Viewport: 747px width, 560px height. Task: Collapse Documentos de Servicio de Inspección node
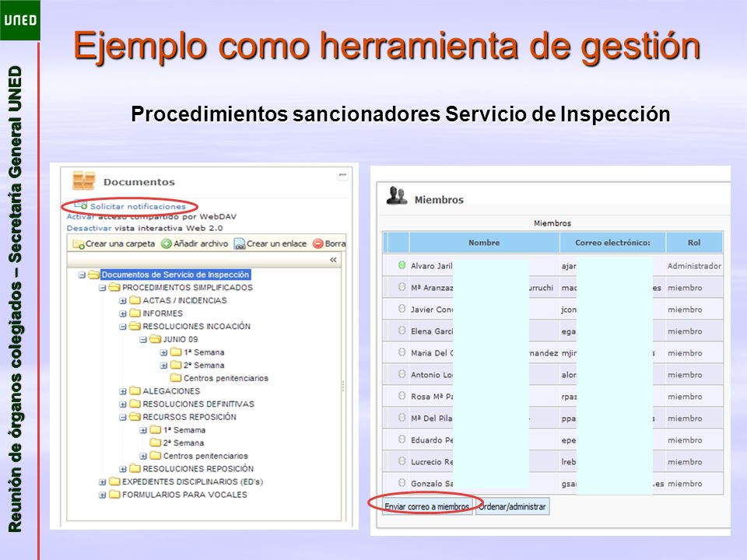[x=82, y=275]
